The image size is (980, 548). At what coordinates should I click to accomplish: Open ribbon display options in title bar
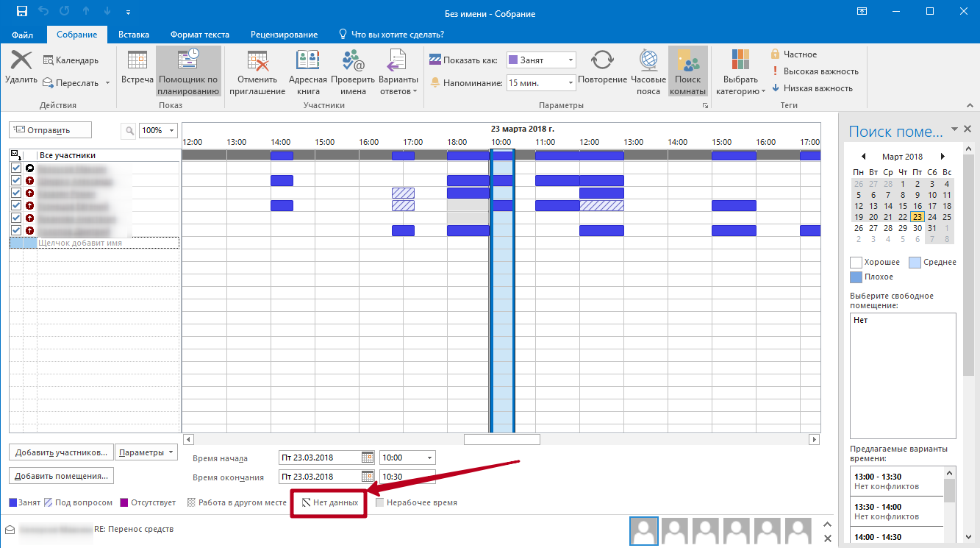click(863, 12)
